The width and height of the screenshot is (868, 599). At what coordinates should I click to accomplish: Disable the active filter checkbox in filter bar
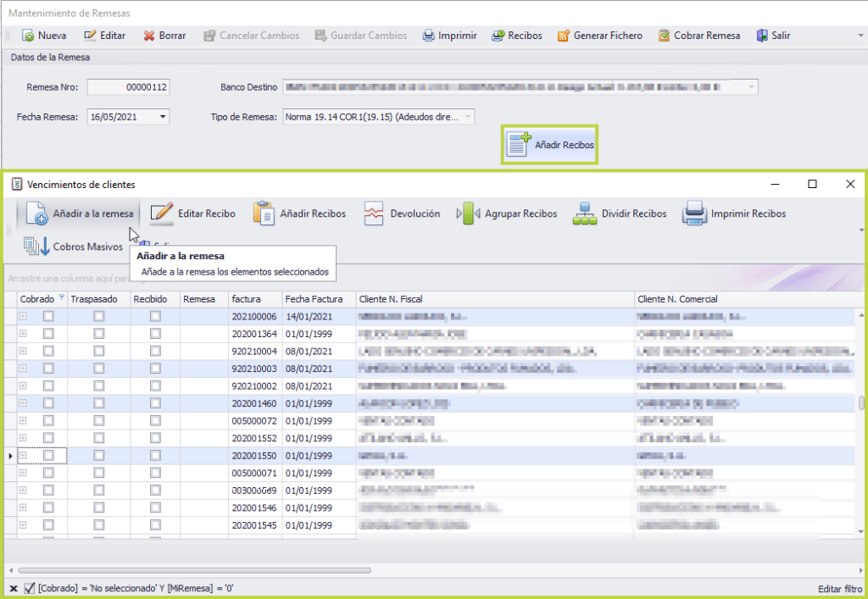30,589
